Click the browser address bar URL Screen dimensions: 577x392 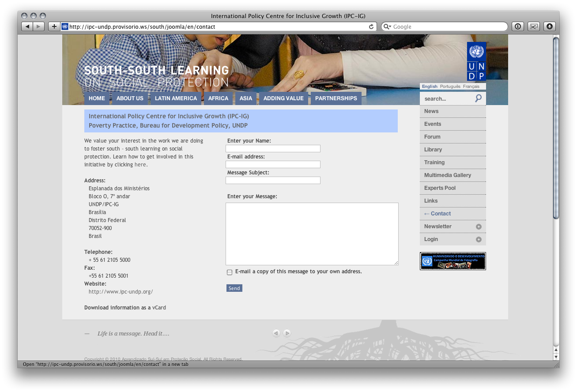218,26
